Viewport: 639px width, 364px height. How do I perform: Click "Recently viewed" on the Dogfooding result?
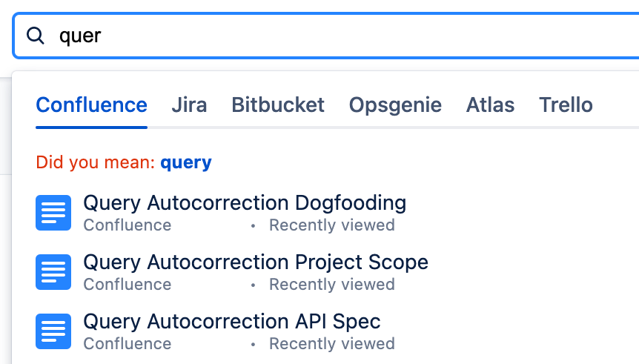point(331,225)
